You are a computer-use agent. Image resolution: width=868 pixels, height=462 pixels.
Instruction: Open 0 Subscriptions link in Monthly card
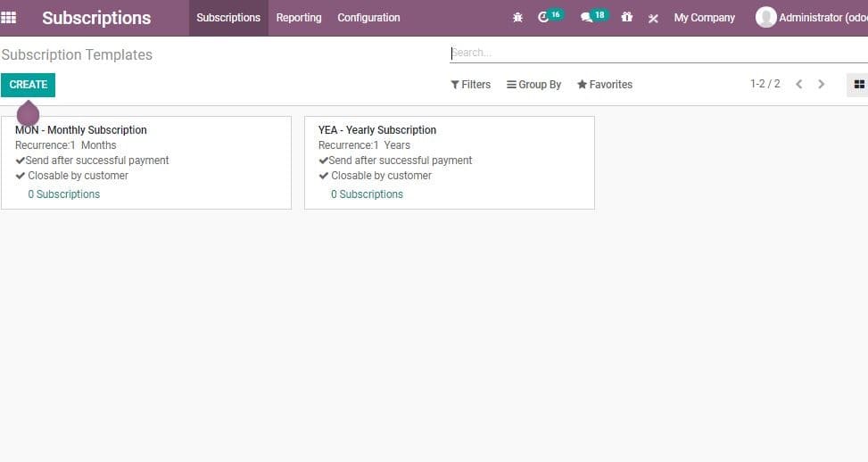coord(63,194)
